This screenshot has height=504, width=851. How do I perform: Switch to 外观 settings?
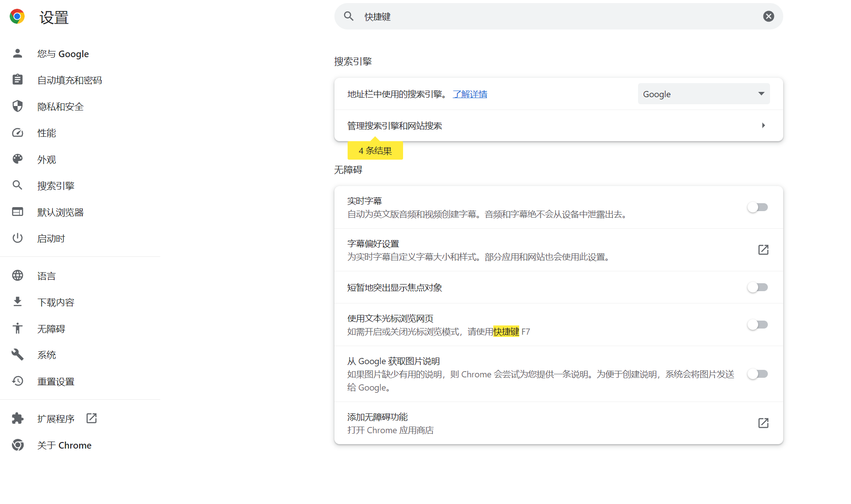pos(47,159)
